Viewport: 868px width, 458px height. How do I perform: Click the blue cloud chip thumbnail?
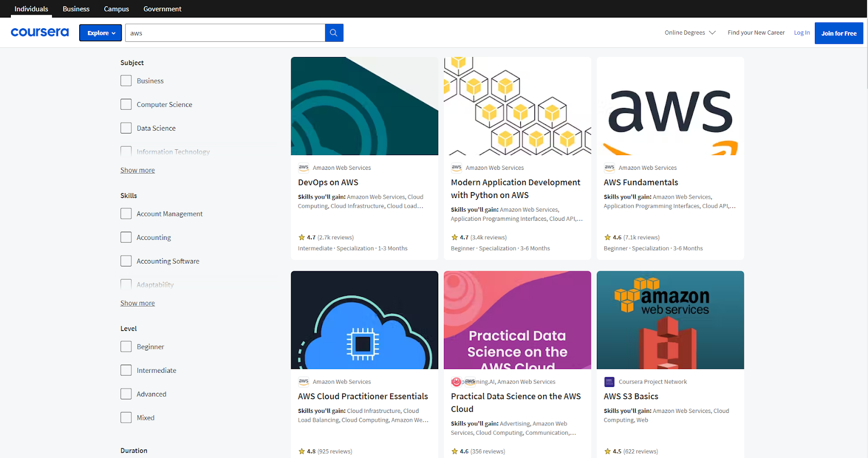[x=365, y=320]
